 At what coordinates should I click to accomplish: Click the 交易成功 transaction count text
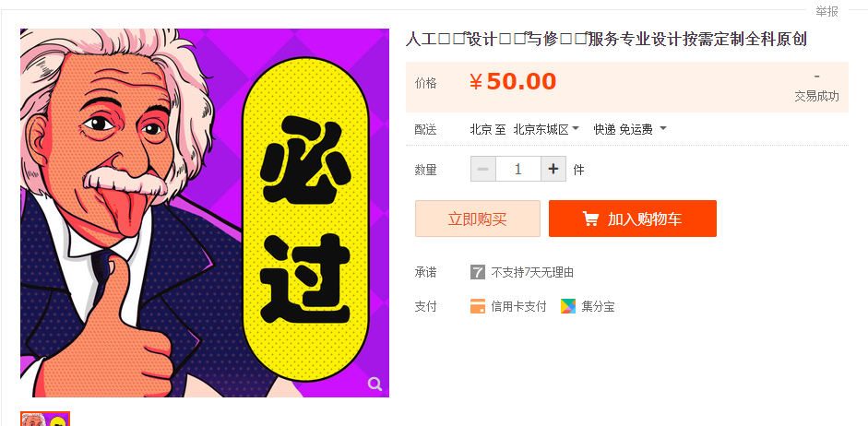point(817,96)
